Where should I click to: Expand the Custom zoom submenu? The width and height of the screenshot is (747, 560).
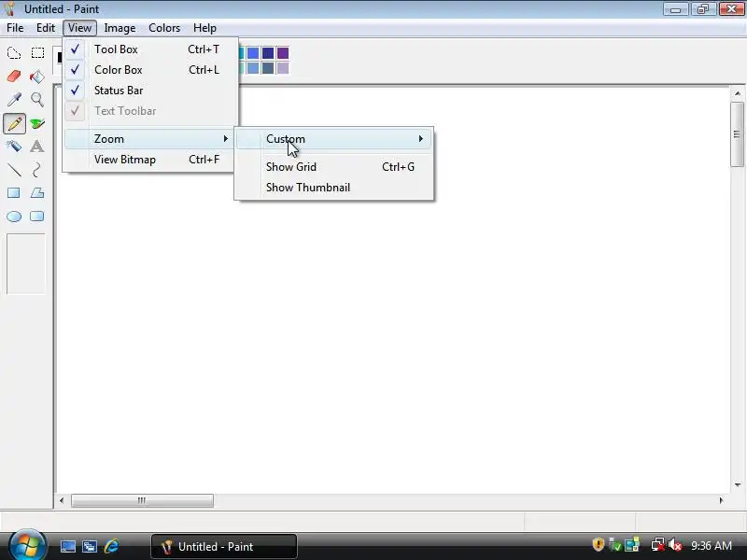[x=334, y=139]
